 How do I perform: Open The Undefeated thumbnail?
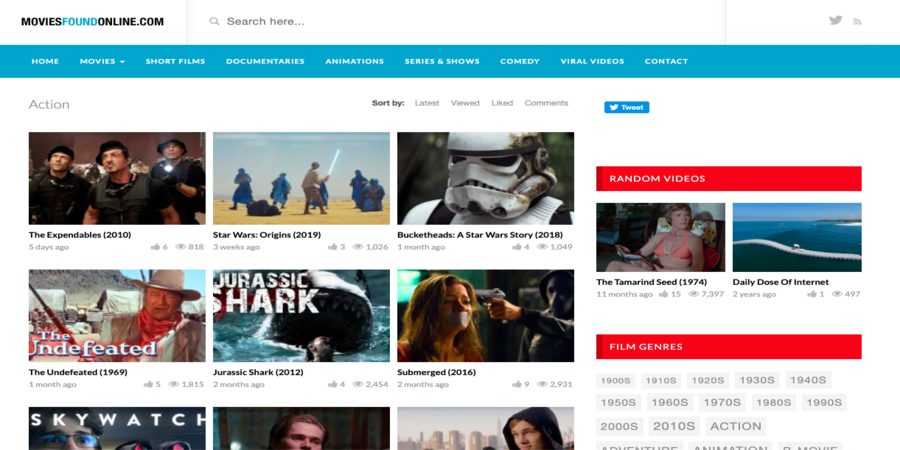tap(117, 316)
